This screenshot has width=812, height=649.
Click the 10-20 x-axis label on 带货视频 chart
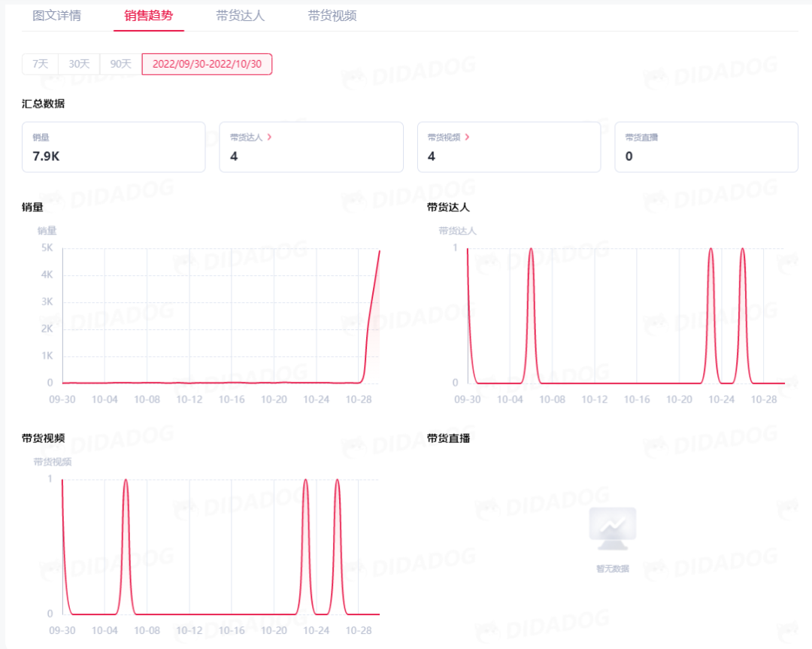coord(274,630)
